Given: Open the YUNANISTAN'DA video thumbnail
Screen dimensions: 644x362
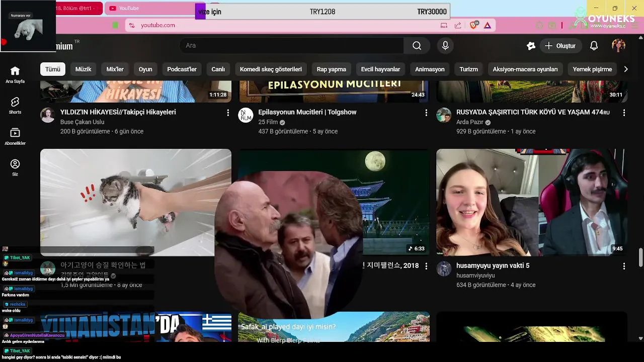Looking at the screenshot, I should pyautogui.click(x=136, y=327).
